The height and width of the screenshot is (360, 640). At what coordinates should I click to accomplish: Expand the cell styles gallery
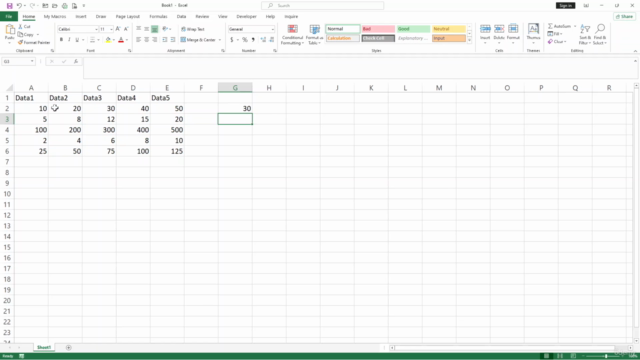click(x=469, y=40)
